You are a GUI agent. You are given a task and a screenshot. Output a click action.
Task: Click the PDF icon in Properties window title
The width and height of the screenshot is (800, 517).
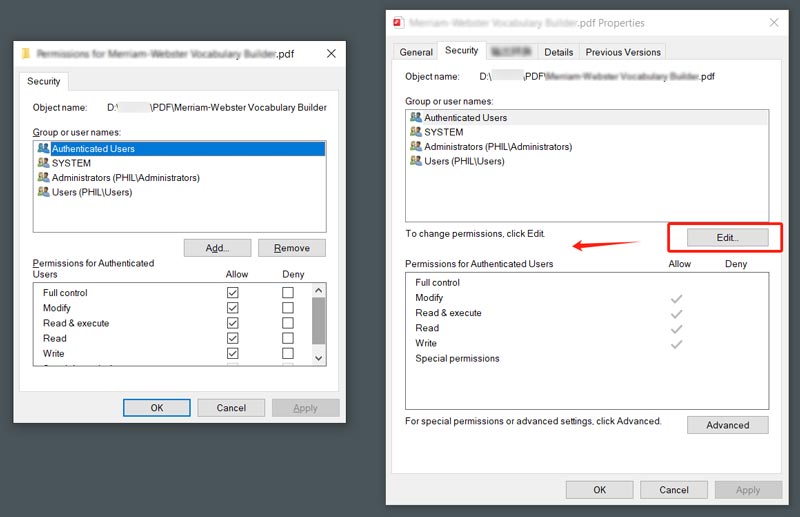pos(398,22)
